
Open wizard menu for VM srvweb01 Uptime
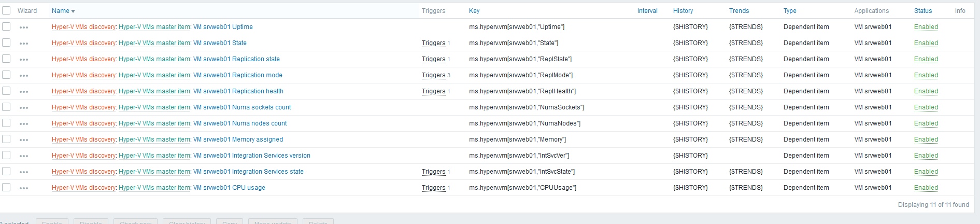[24, 27]
